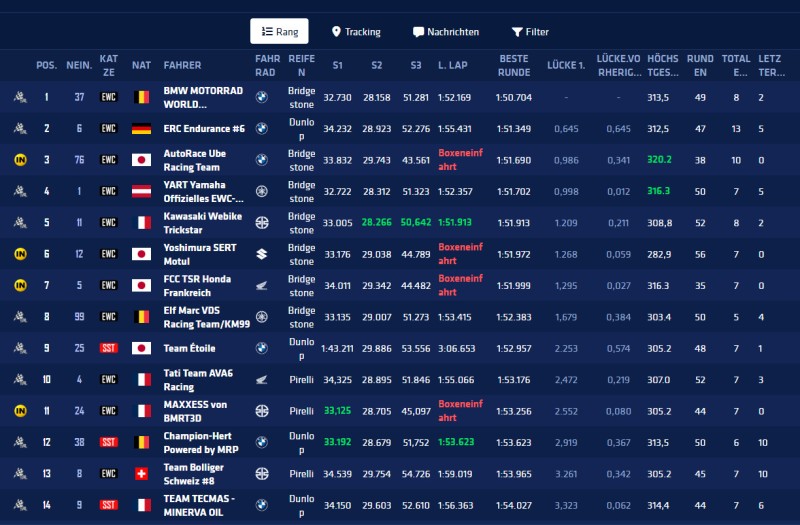The height and width of the screenshot is (525, 800).
Task: Sort by the LÜCKE 1. column header
Action: click(x=566, y=65)
